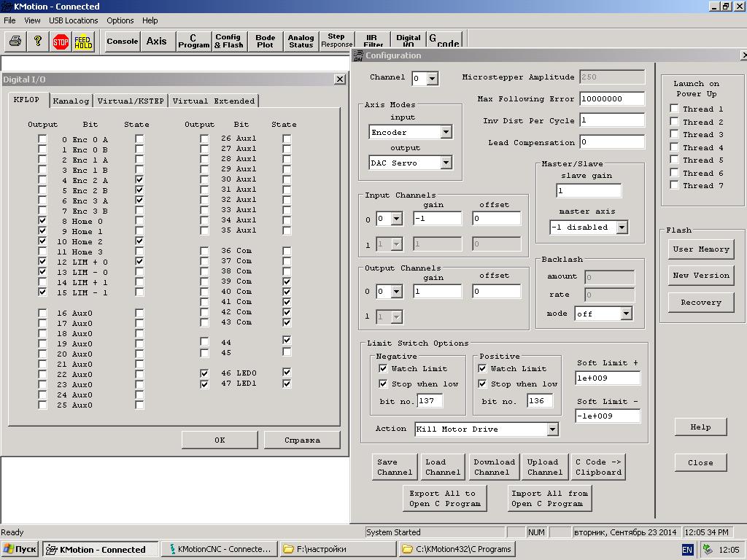
Task: Switch to the Kanalog tab
Action: pos(71,101)
